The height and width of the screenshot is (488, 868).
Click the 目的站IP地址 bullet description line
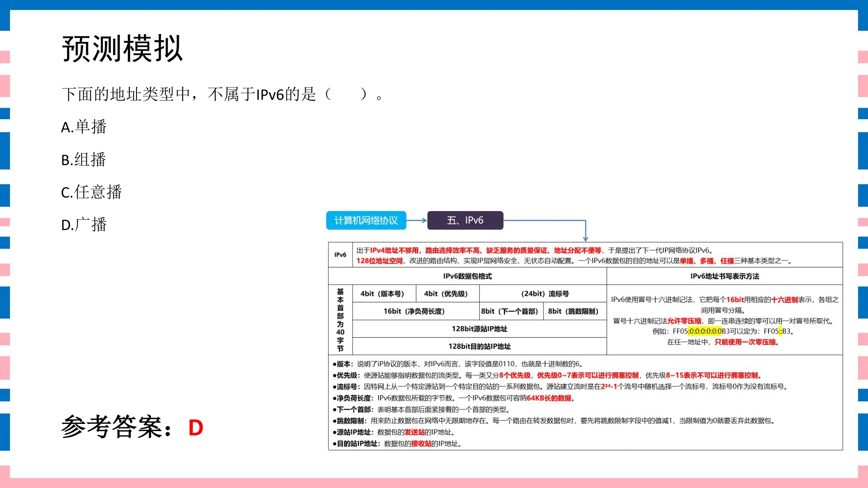pyautogui.click(x=397, y=444)
